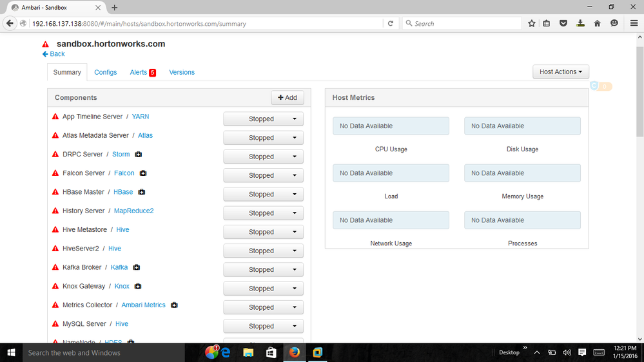Image resolution: width=644 pixels, height=362 pixels.
Task: Expand the Hive Metastore Stopped dropdown
Action: coord(263,232)
